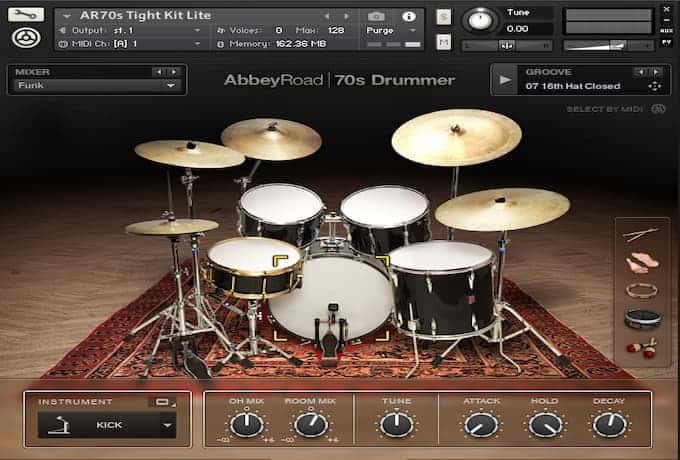The image size is (680, 460).
Task: Select the floor tom
Action: click(x=442, y=288)
